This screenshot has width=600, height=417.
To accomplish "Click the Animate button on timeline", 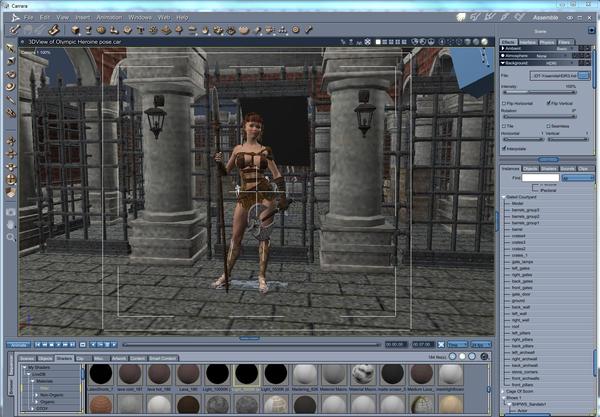I will click(19, 345).
